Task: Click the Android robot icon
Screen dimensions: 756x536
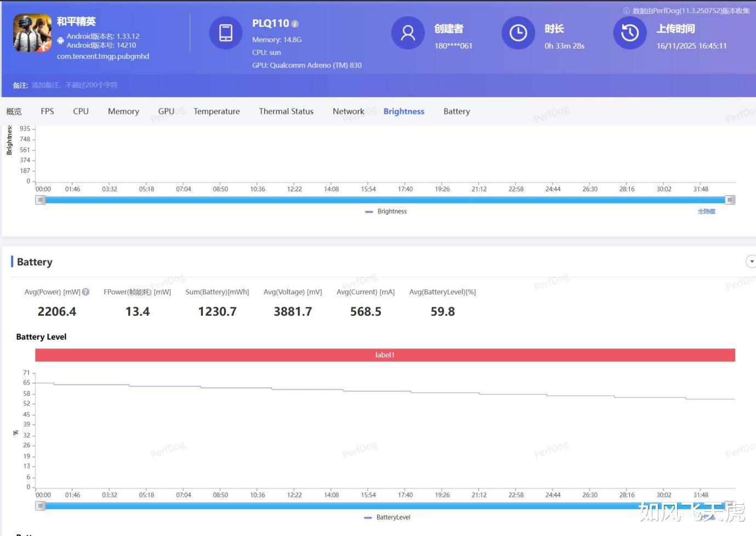Action: (61, 41)
